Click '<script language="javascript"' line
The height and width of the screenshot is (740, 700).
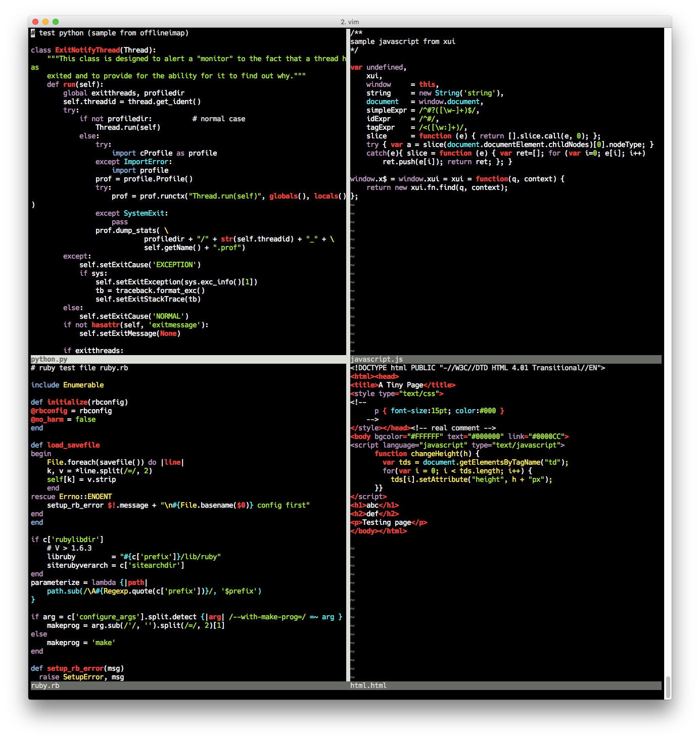[457, 445]
